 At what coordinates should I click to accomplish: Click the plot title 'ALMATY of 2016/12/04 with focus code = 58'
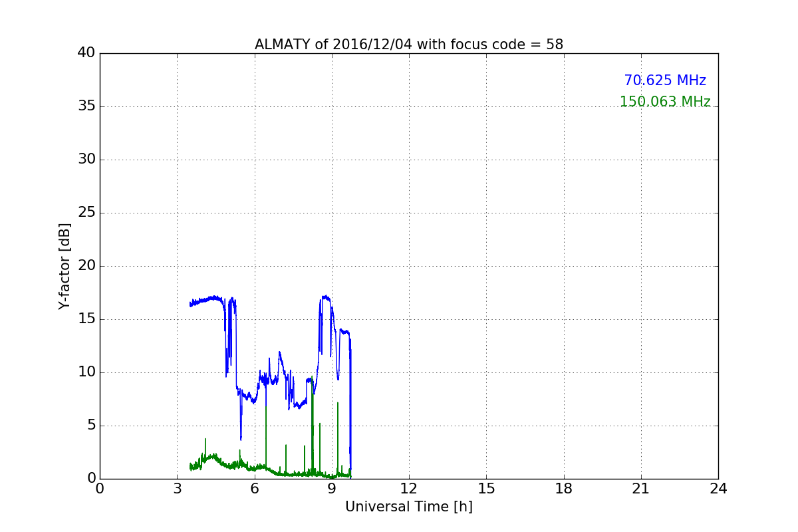click(409, 45)
